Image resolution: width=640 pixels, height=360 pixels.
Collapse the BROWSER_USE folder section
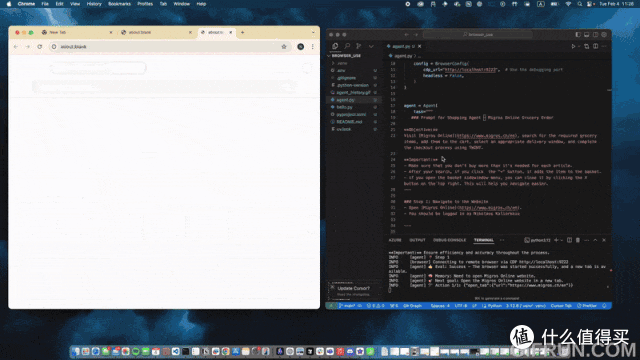coord(345,56)
